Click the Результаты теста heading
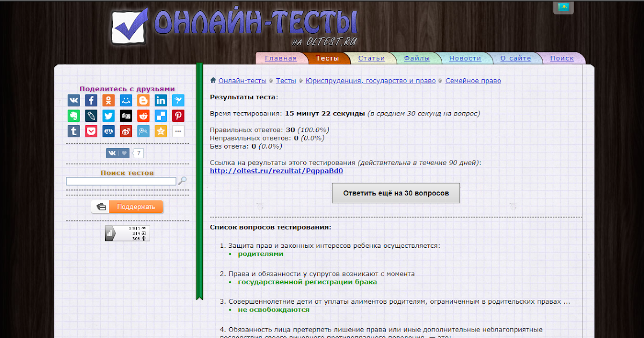644x338 pixels. coord(244,97)
